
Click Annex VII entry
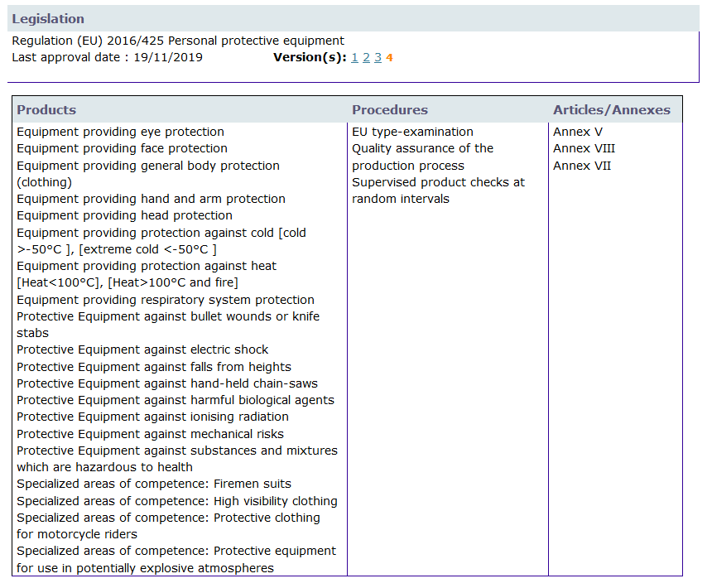582,166
